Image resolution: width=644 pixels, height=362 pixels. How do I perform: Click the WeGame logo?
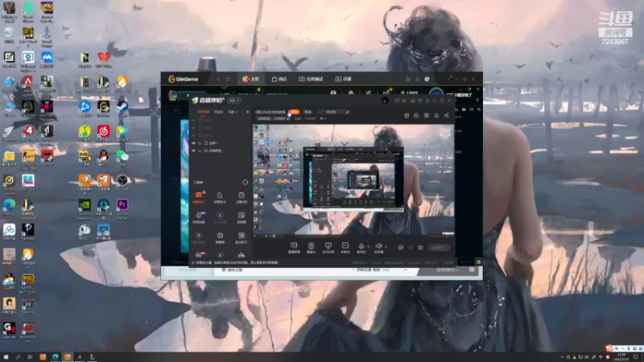[x=184, y=79]
